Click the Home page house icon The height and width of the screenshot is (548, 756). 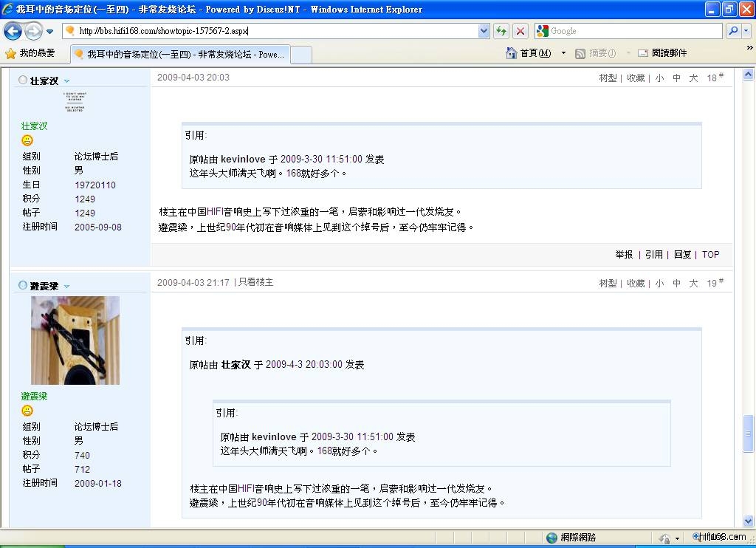point(511,53)
